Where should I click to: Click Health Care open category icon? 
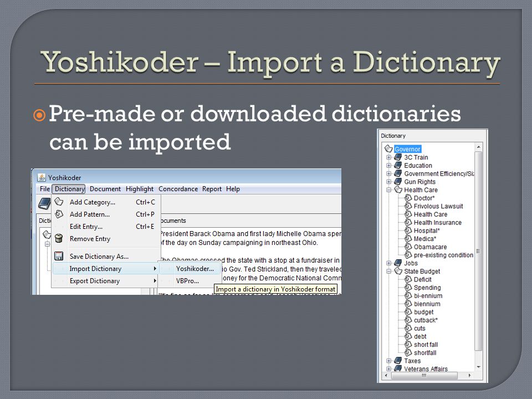pos(398,190)
